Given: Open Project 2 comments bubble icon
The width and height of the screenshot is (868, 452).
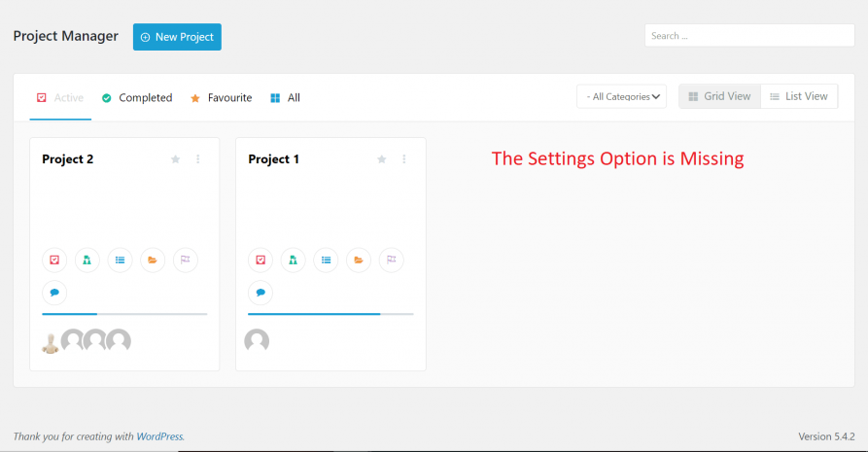Looking at the screenshot, I should 54,293.
